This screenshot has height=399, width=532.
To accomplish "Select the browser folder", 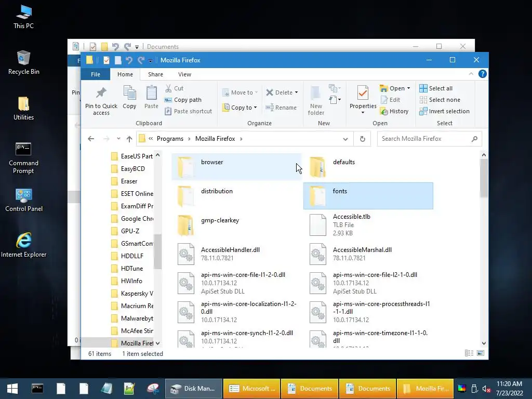I will [236, 166].
